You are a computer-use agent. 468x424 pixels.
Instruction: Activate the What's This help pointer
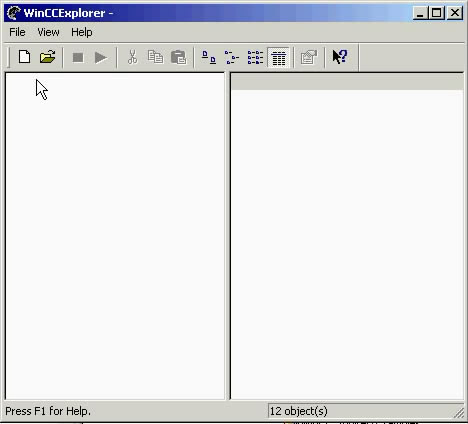(340, 57)
